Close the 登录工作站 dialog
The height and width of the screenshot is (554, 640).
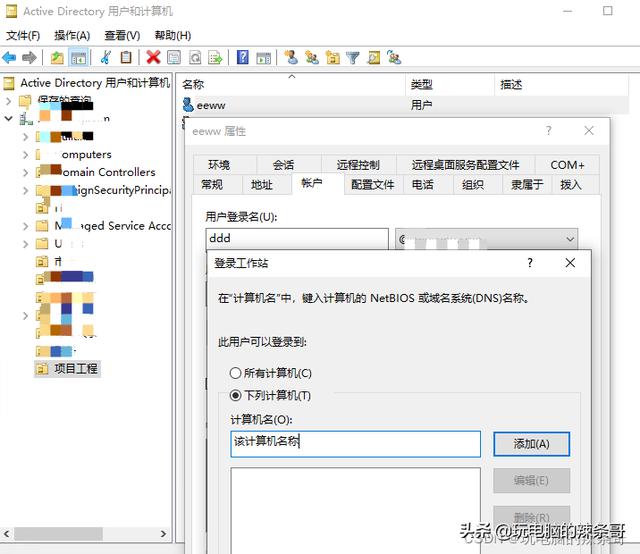click(x=570, y=263)
